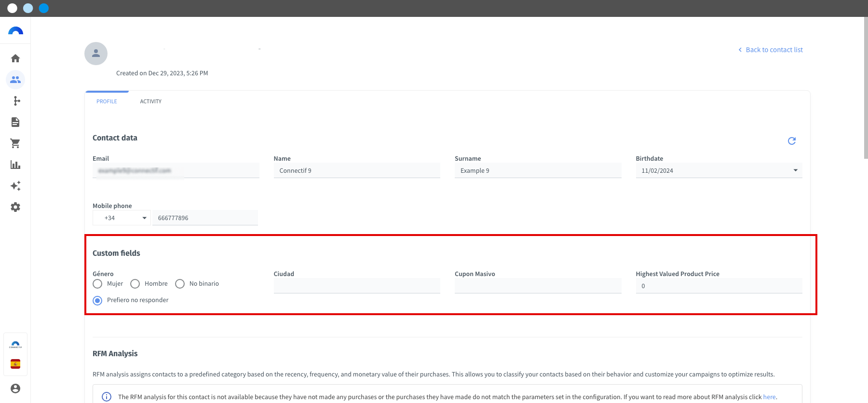Screen dimensions: 868x403
Task: Switch to the Activity tab
Action: coord(151,101)
